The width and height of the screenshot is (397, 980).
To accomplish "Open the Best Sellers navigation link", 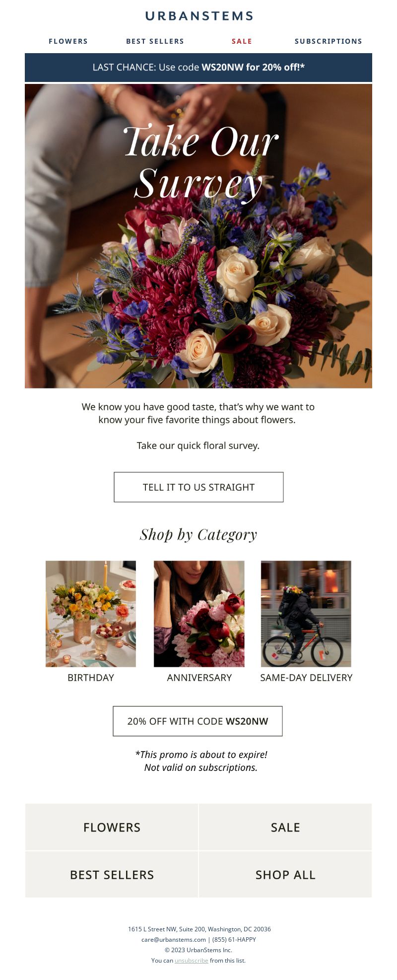I will [155, 41].
